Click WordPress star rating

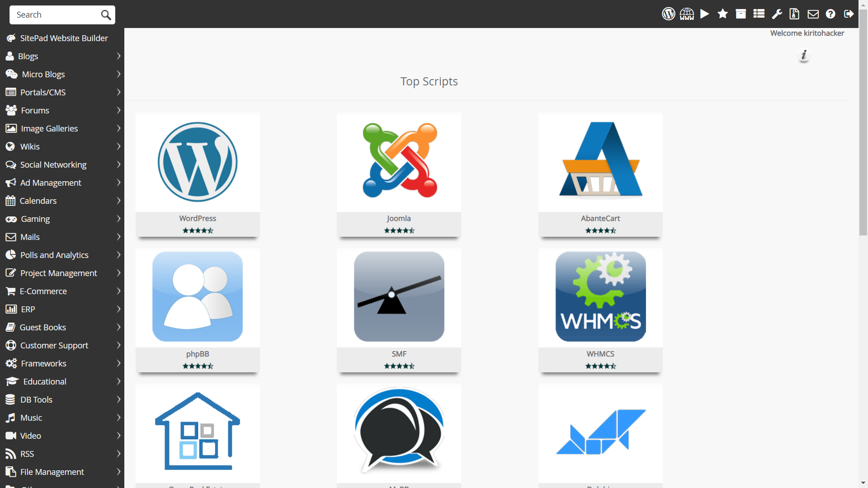click(x=198, y=230)
